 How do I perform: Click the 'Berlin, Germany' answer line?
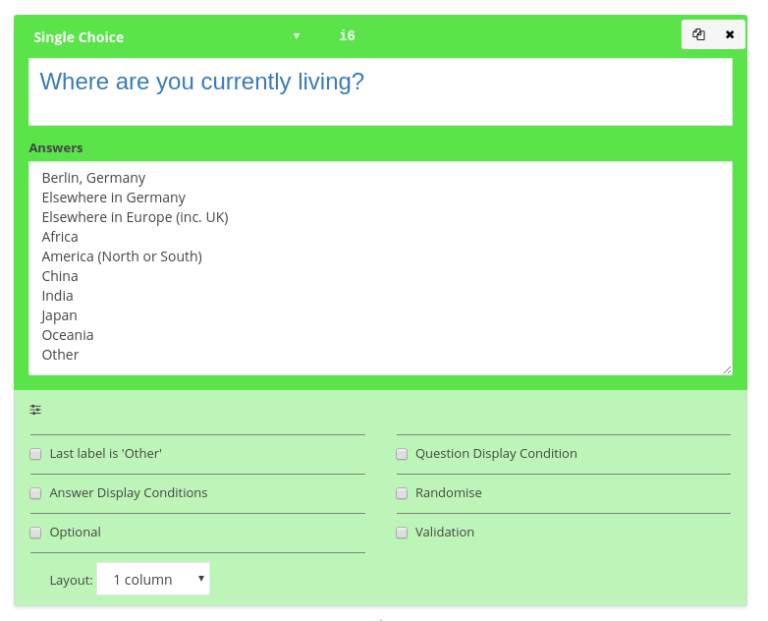94,178
